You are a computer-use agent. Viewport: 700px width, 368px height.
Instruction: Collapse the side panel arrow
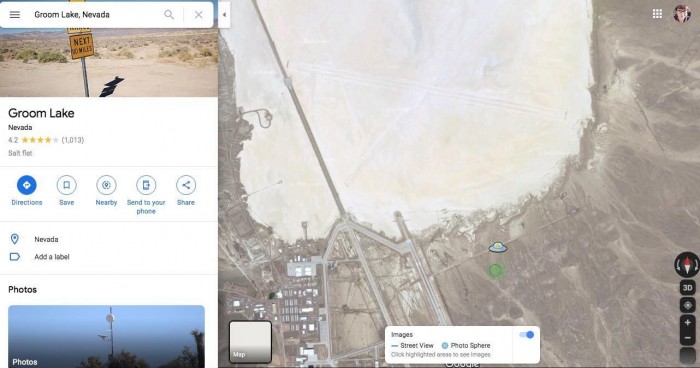[224, 14]
